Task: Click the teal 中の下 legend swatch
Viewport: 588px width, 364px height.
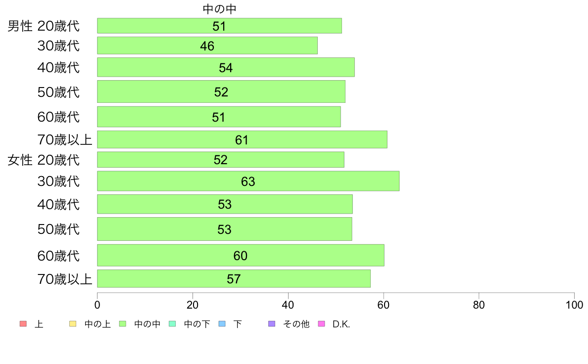Action: coord(173,324)
